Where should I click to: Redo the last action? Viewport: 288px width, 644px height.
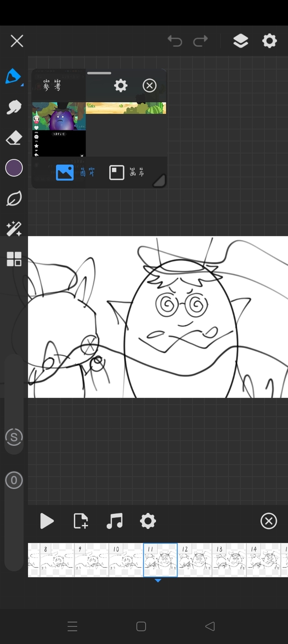tap(200, 41)
